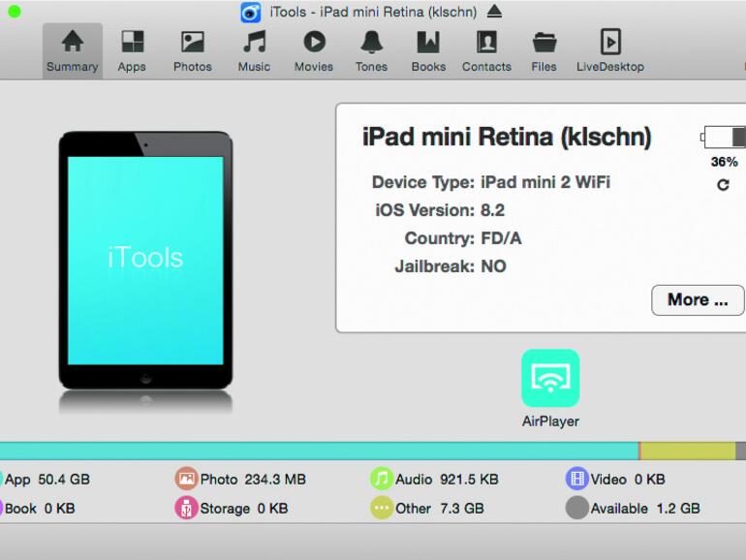Open the Summary tab
This screenshot has height=560, width=746.
point(73,51)
